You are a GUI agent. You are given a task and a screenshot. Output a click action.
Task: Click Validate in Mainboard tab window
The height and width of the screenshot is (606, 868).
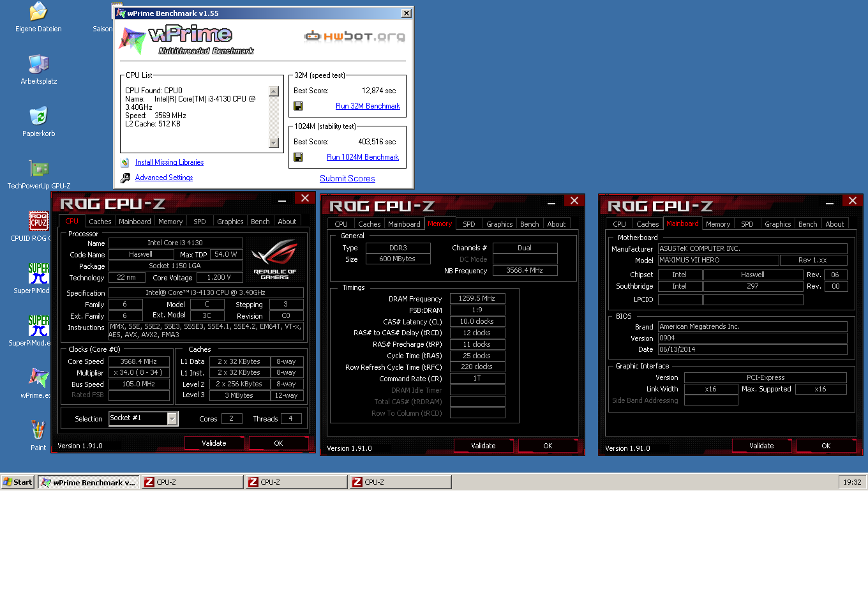(761, 446)
